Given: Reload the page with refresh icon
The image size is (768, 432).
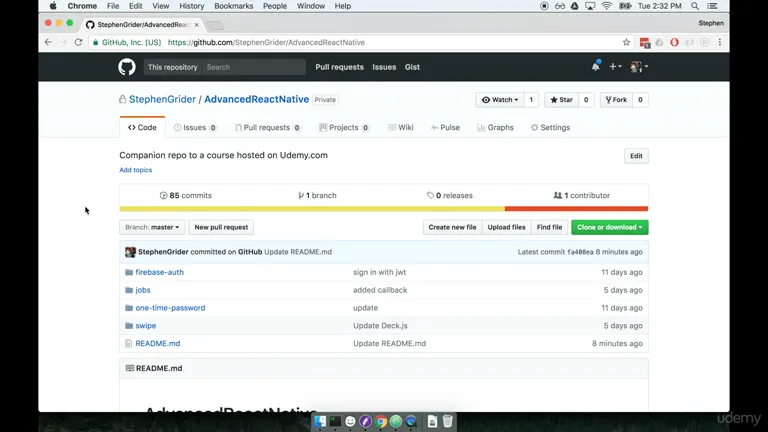Looking at the screenshot, I should pyautogui.click(x=78, y=42).
